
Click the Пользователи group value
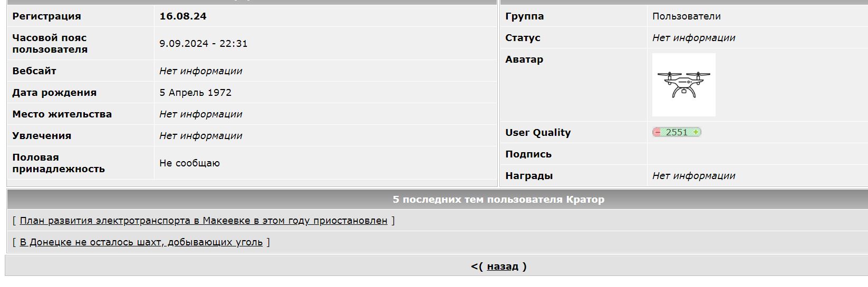[687, 16]
